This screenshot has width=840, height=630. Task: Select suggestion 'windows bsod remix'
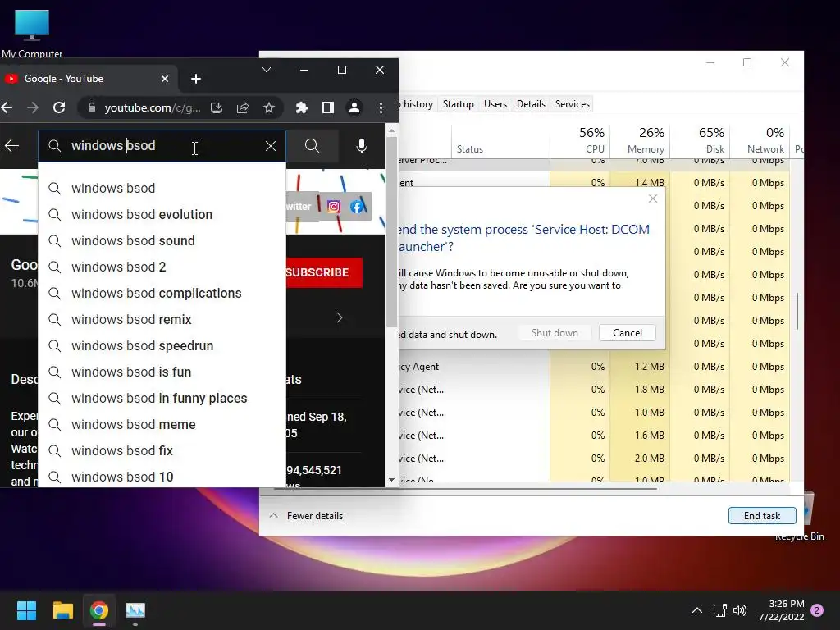162,319
